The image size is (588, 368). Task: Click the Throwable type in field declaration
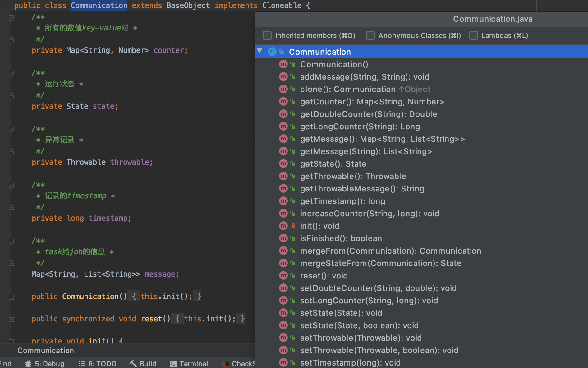[x=86, y=162]
